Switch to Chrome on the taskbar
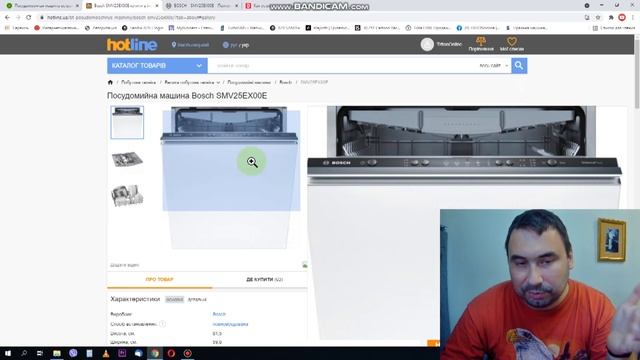This screenshot has height=360, width=640. (155, 353)
